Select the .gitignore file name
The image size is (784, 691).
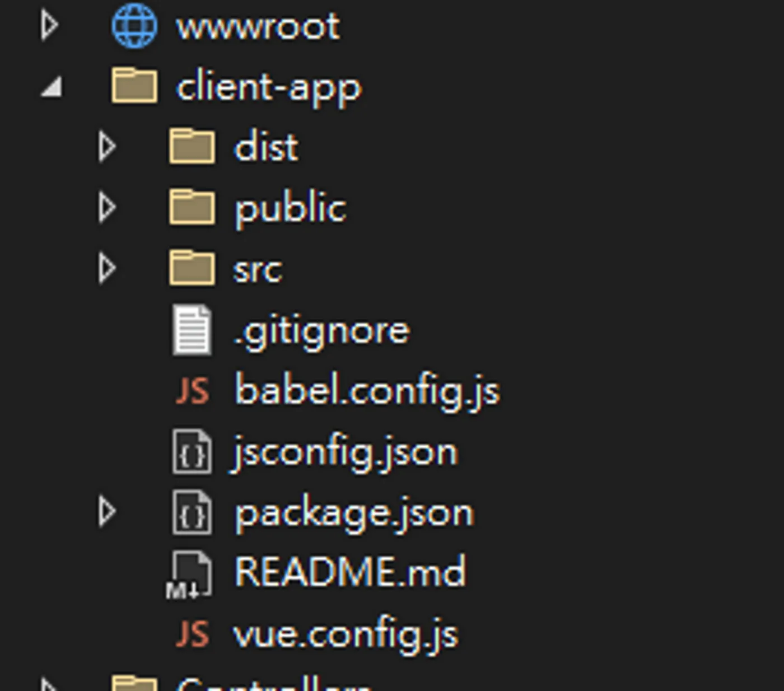pyautogui.click(x=322, y=332)
